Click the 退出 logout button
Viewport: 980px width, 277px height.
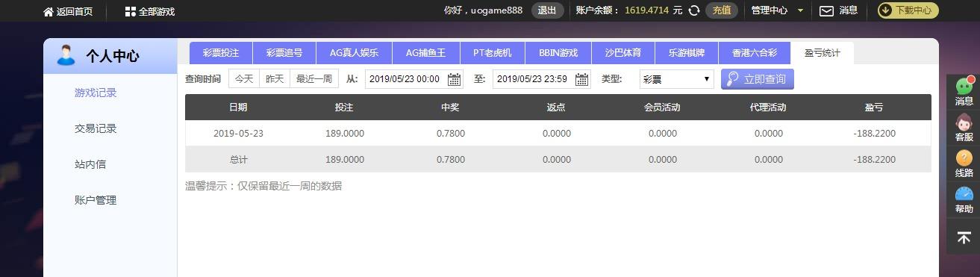[x=547, y=10]
